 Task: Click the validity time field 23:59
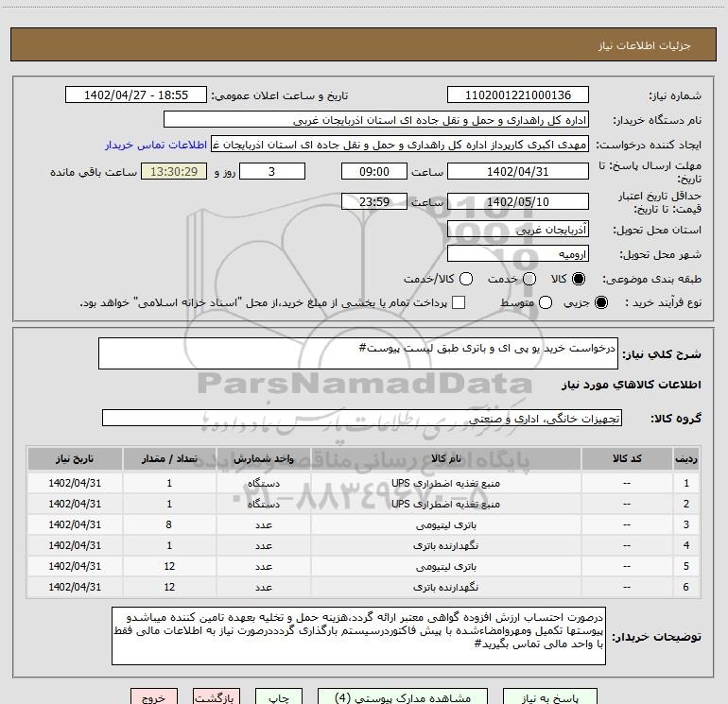(x=374, y=201)
